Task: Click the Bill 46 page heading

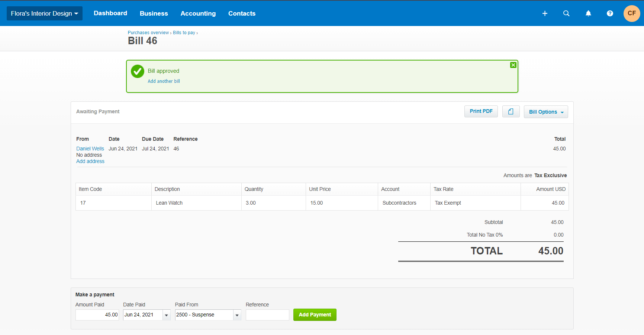Action: click(142, 41)
